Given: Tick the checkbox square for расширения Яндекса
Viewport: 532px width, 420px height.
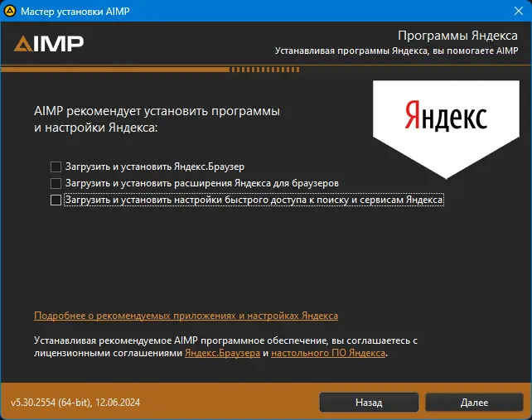Looking at the screenshot, I should tap(56, 183).
